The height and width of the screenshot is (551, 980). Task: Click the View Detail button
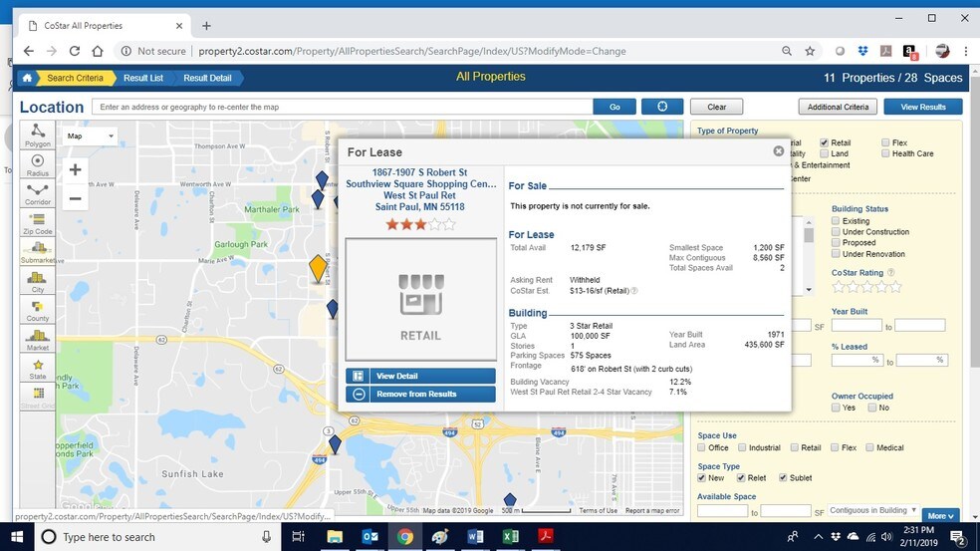click(420, 376)
